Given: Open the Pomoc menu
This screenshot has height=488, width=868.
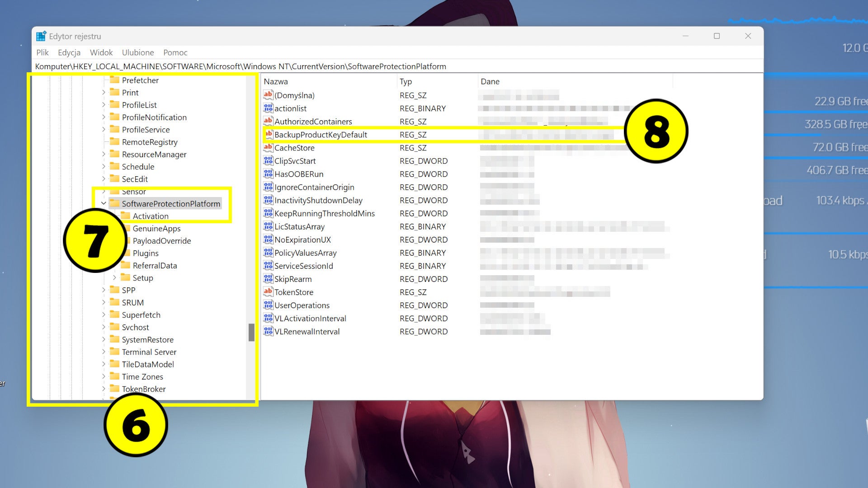Looking at the screenshot, I should click(175, 52).
